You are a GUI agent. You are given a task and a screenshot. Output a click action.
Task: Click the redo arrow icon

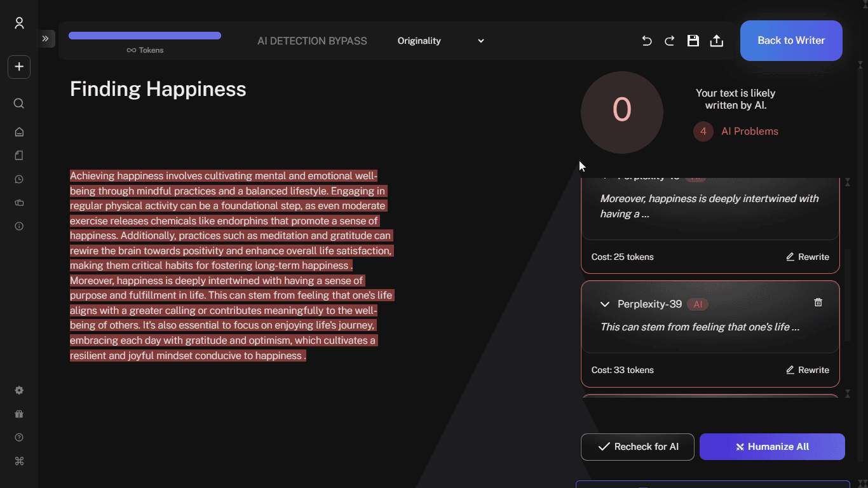670,41
